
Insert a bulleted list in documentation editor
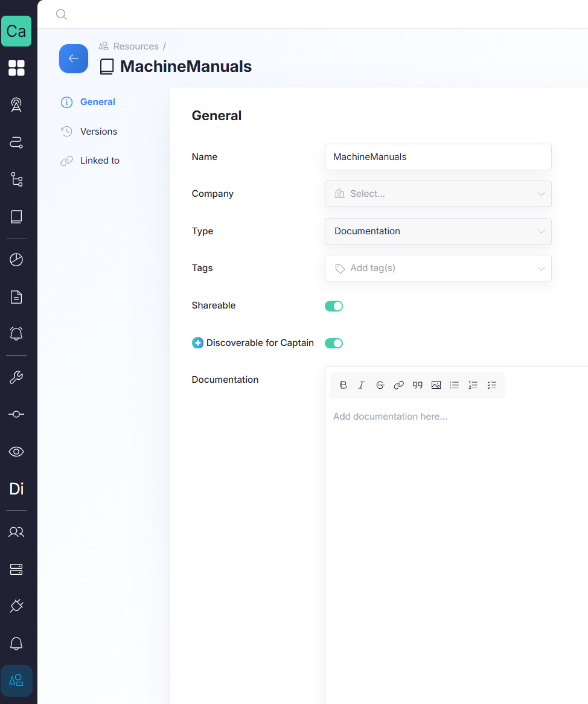[454, 385]
